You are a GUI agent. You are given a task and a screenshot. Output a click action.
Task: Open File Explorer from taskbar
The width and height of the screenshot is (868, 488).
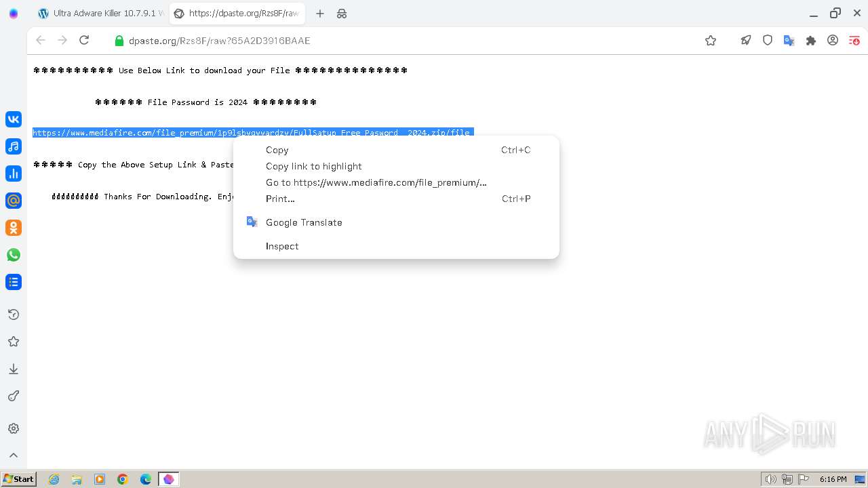coord(77,479)
